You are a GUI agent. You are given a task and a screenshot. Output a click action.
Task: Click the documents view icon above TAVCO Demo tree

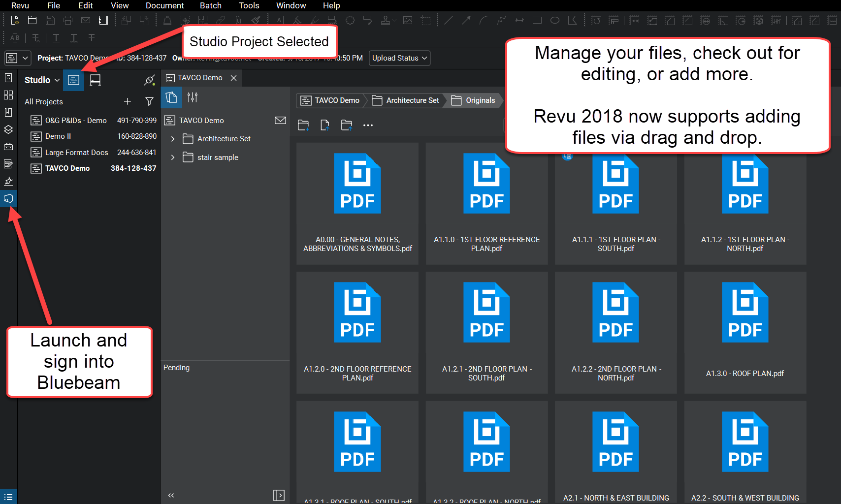click(171, 97)
